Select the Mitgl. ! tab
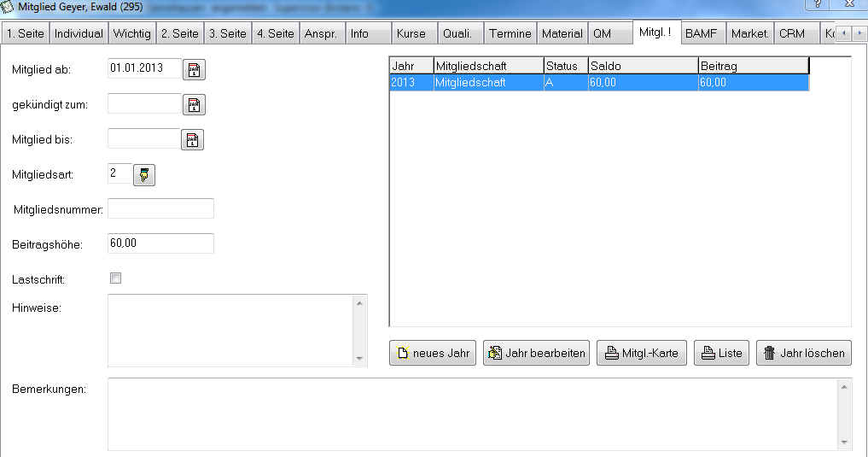Screen dimensions: 868x457 point(655,32)
